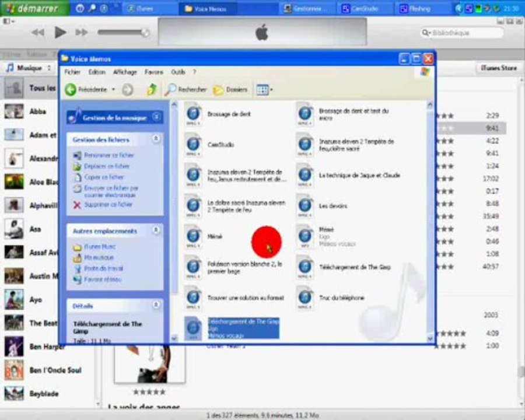The height and width of the screenshot is (420, 525).
Task: Click the 2:29 duration in iTunes
Action: coord(492,116)
